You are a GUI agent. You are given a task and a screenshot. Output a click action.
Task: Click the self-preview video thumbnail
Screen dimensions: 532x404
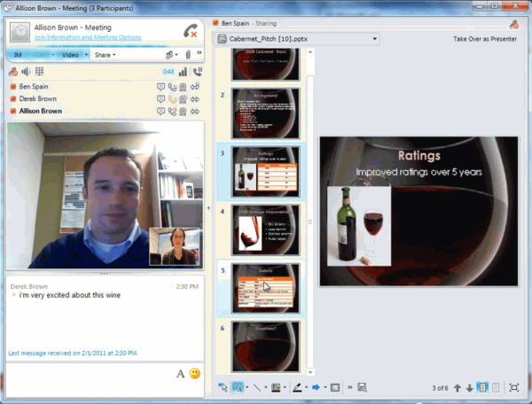point(175,246)
